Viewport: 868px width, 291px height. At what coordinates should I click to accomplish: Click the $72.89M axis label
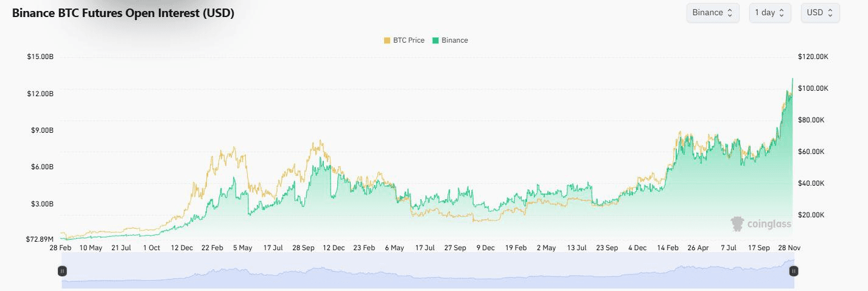40,239
